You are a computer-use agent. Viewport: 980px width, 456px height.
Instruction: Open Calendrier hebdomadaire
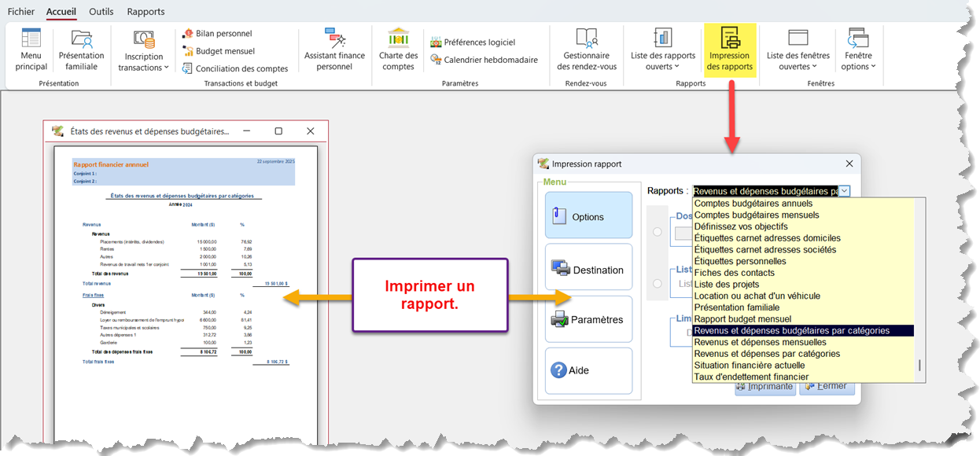[x=484, y=60]
